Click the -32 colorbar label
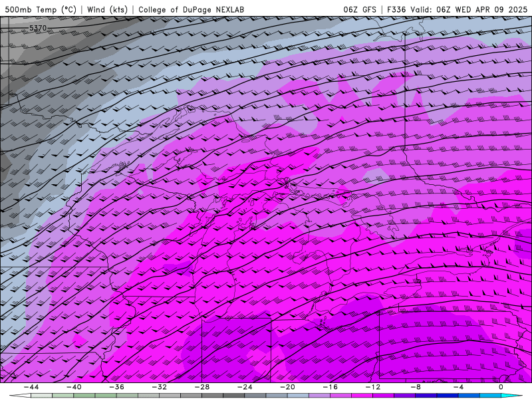 pos(160,387)
